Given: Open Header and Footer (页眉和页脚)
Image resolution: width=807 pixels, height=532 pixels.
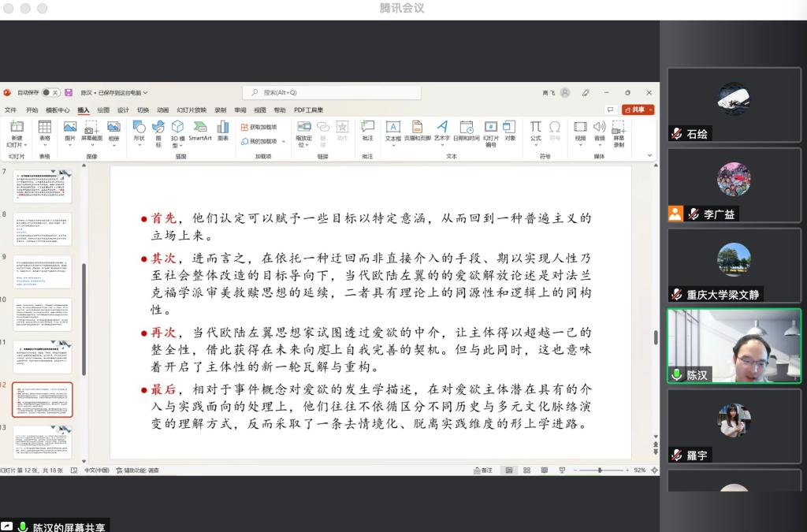Looking at the screenshot, I should 418,130.
